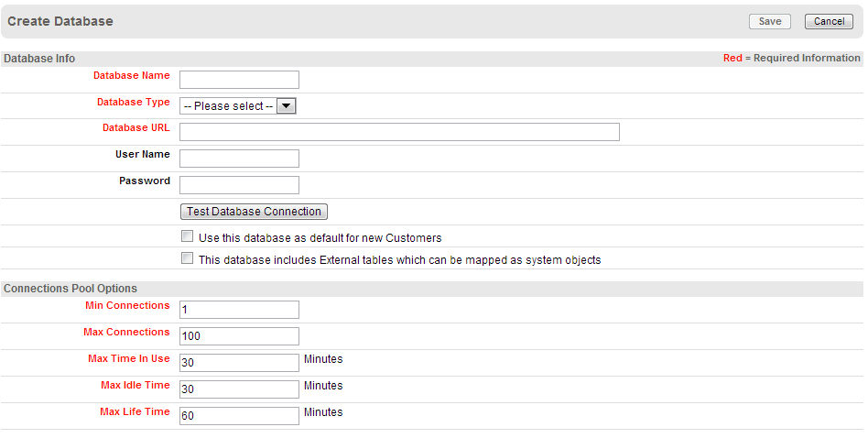
Task: Click the Database URL label
Action: click(x=136, y=128)
